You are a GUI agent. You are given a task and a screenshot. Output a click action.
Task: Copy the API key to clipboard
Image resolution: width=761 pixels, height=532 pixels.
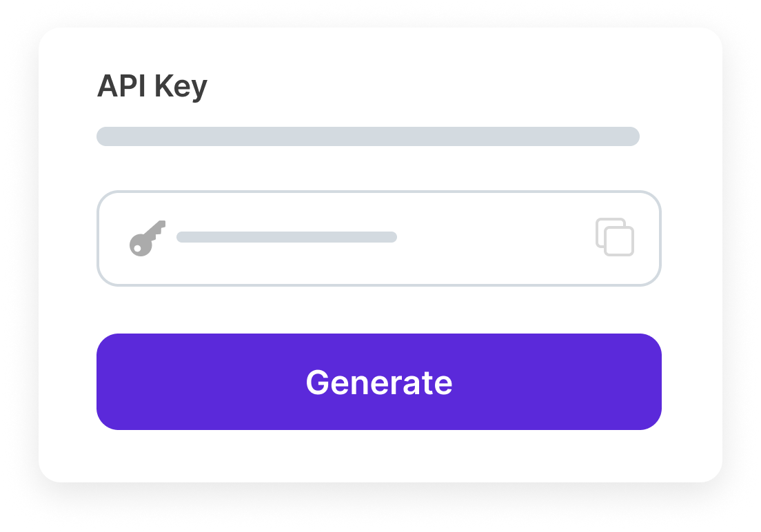pyautogui.click(x=614, y=237)
